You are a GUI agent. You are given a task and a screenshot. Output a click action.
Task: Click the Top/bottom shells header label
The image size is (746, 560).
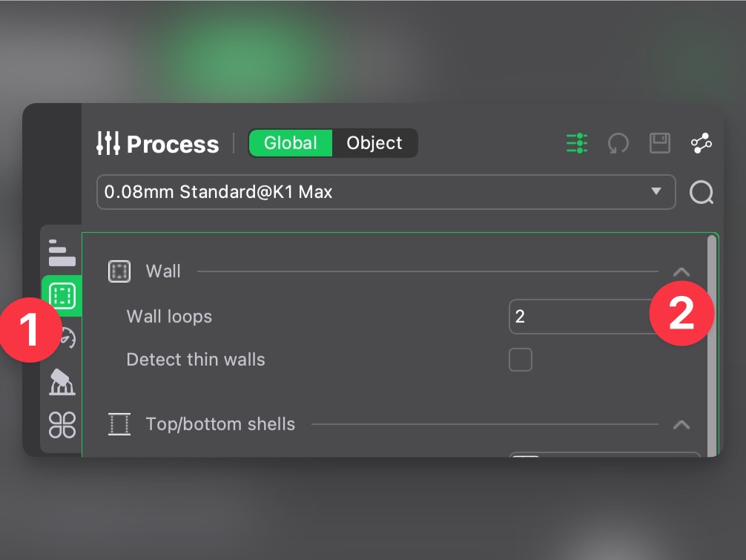click(220, 424)
